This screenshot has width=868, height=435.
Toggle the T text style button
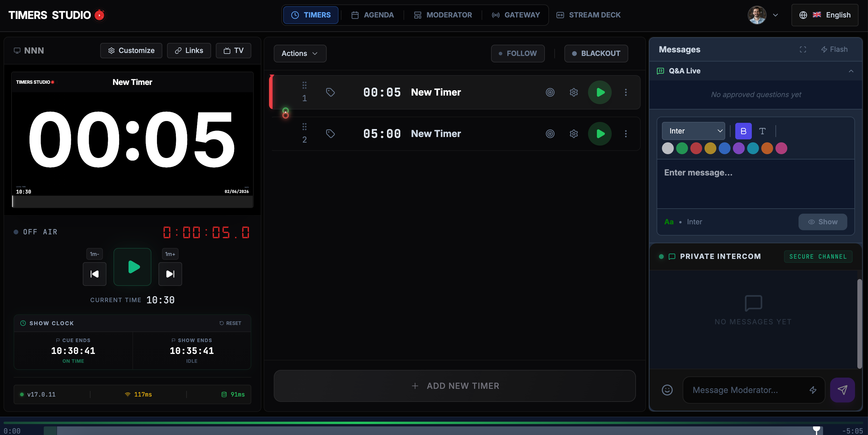[762, 131]
